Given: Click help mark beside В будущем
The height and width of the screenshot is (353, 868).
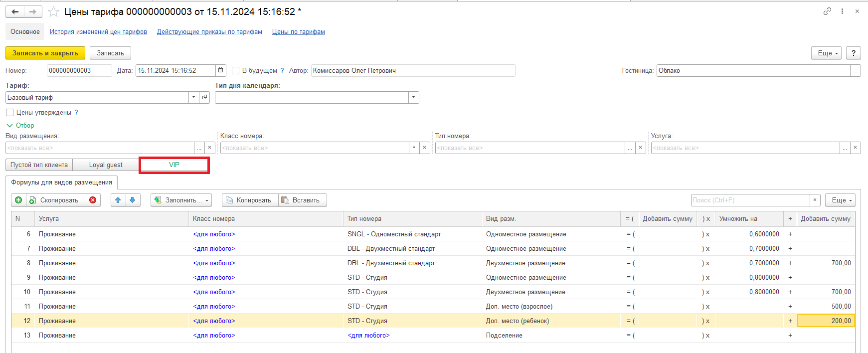Looking at the screenshot, I should pos(282,70).
